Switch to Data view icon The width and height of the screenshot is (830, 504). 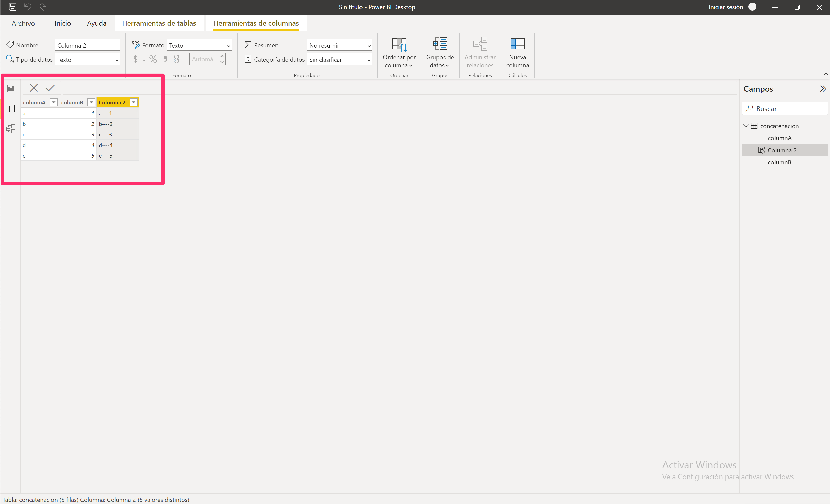pos(10,108)
